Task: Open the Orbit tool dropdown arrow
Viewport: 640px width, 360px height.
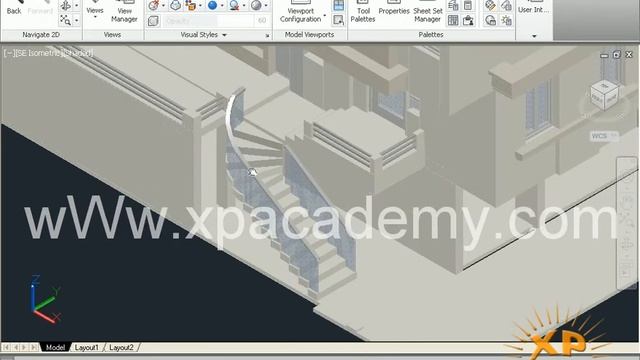Action: pos(76,5)
